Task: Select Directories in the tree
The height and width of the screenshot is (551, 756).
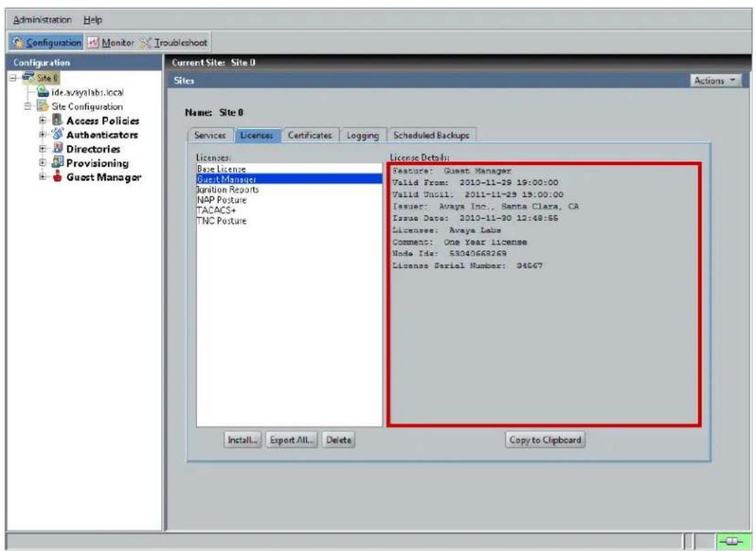Action: 93,149
